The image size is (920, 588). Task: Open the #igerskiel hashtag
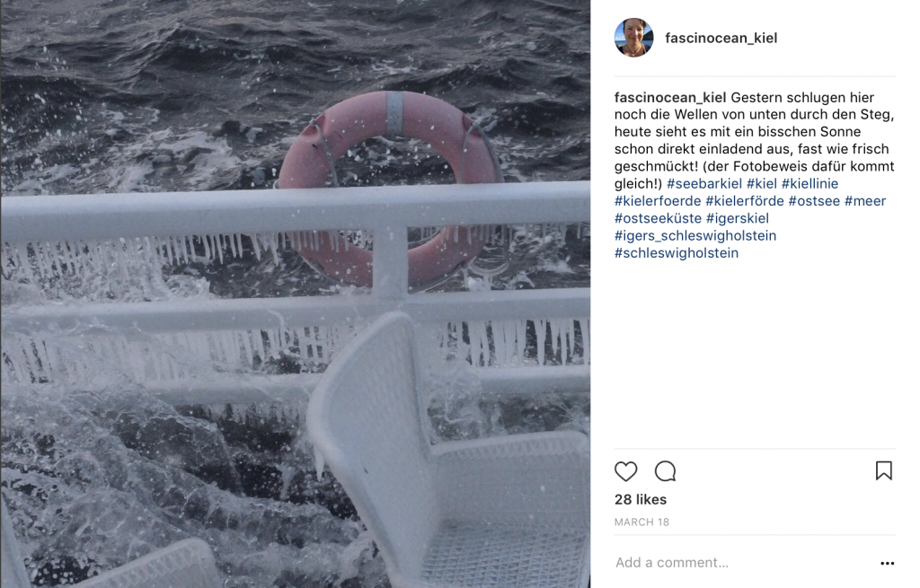[x=738, y=219]
